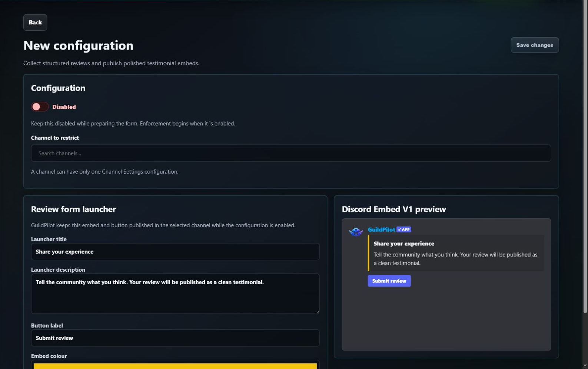Click the scrollbar down arrow
This screenshot has width=588, height=369.
point(585,366)
